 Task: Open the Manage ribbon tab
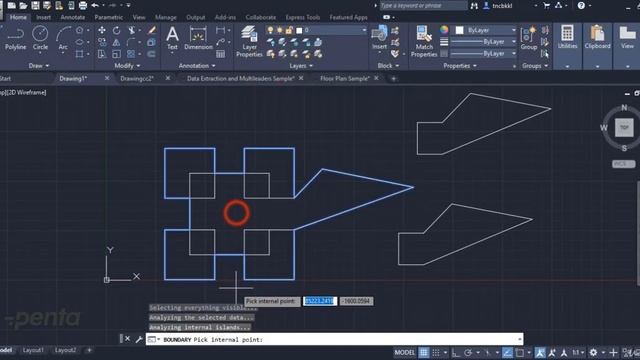[166, 17]
